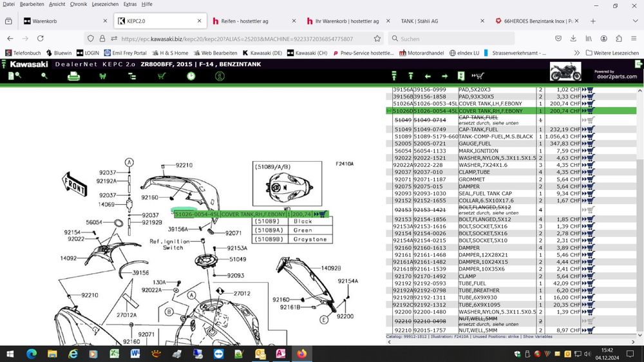Viewport: 644px width, 362px height.
Task: Open the green shopping cart in KEPC toolbar
Action: pos(162,76)
